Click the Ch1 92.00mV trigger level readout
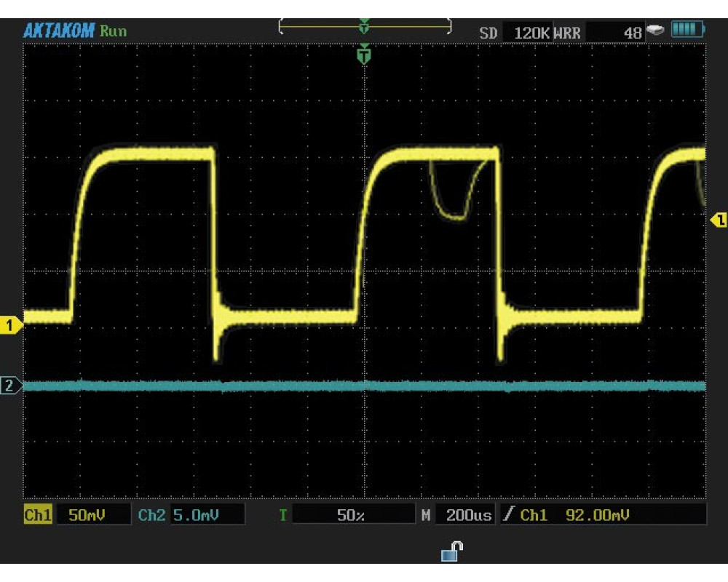728x582 pixels. coord(597,515)
